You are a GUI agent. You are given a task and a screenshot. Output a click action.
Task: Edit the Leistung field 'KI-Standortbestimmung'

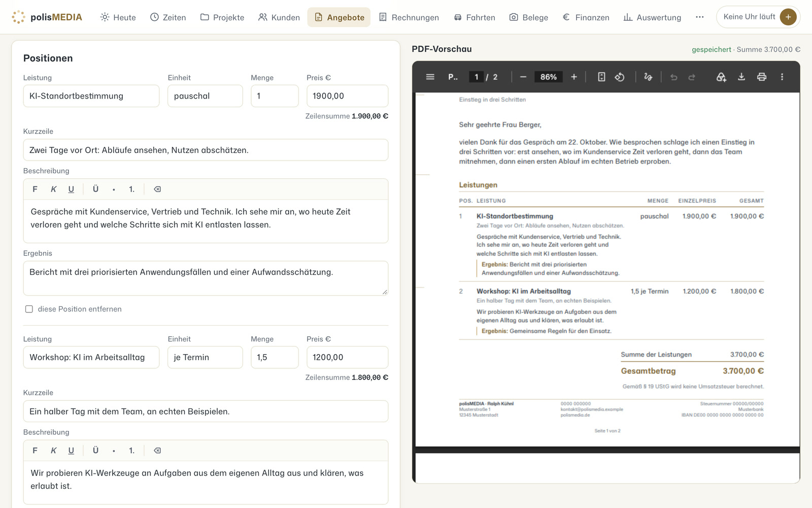point(91,96)
